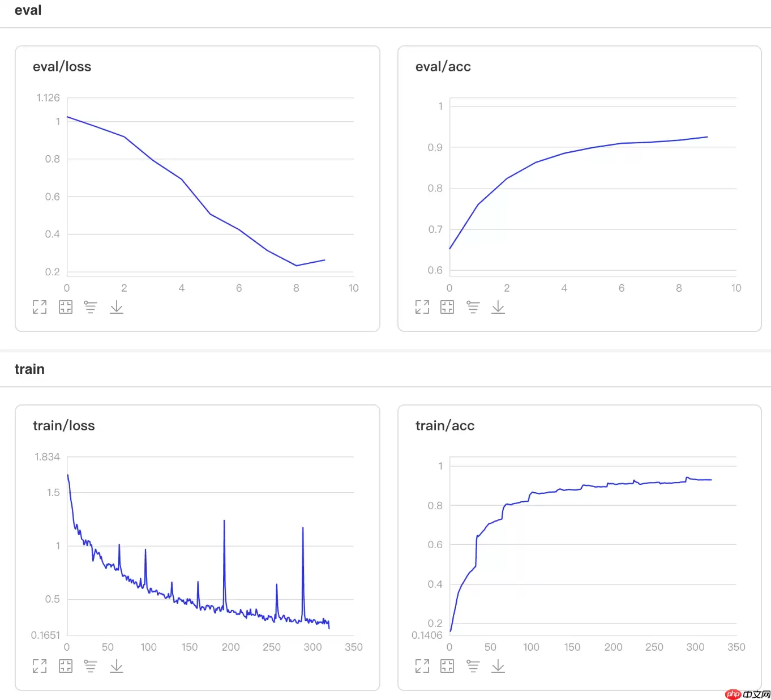Download the train/loss chart data
Screen dimensions: 771x700
click(117, 666)
